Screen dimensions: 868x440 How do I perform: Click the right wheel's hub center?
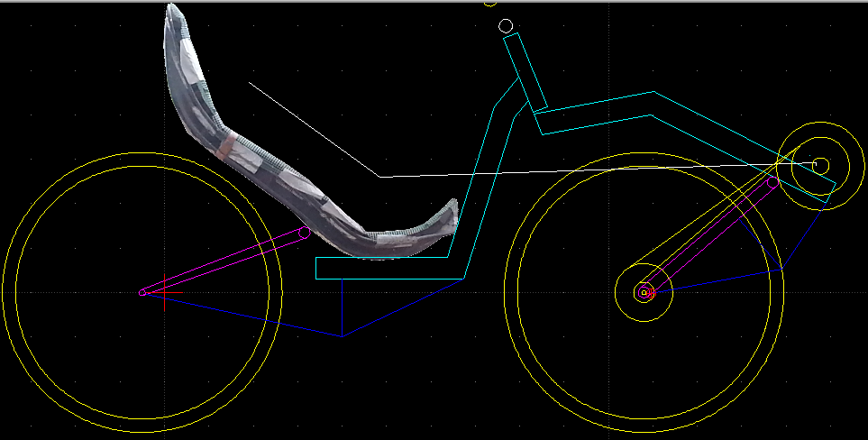coord(644,292)
